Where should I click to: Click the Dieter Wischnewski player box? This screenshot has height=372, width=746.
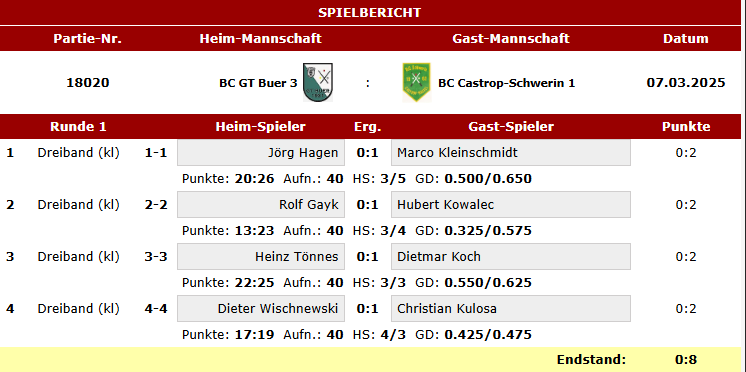[x=261, y=308]
